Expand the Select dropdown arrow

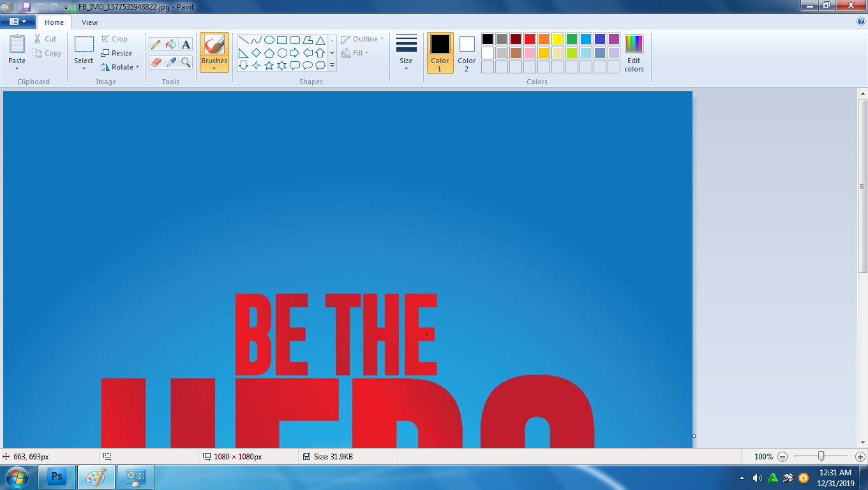(84, 68)
